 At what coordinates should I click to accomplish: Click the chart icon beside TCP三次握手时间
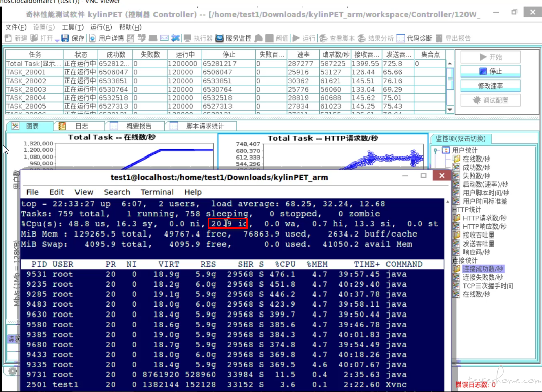[456, 286]
